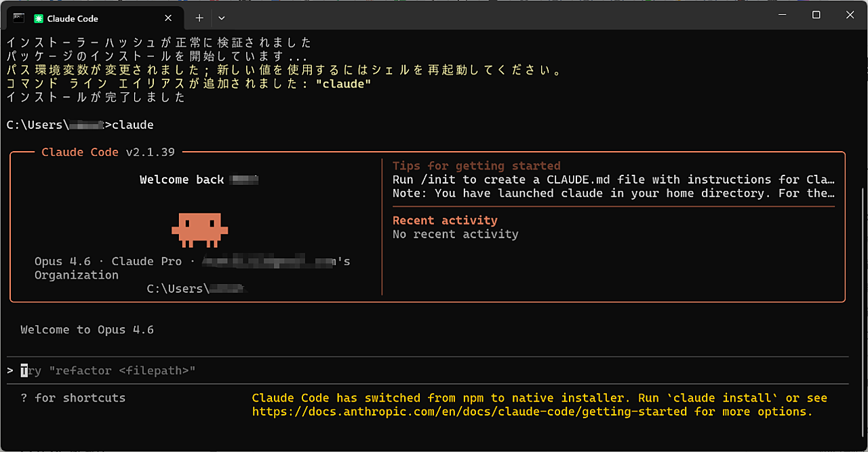Image resolution: width=868 pixels, height=452 pixels.
Task: Expand the new tab profile dropdown chevron
Action: (x=222, y=18)
